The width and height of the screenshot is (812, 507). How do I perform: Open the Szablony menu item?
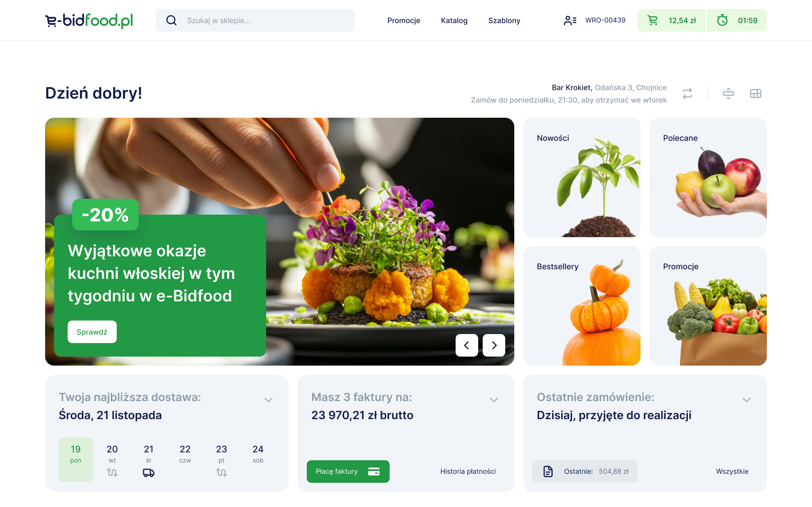pos(504,21)
